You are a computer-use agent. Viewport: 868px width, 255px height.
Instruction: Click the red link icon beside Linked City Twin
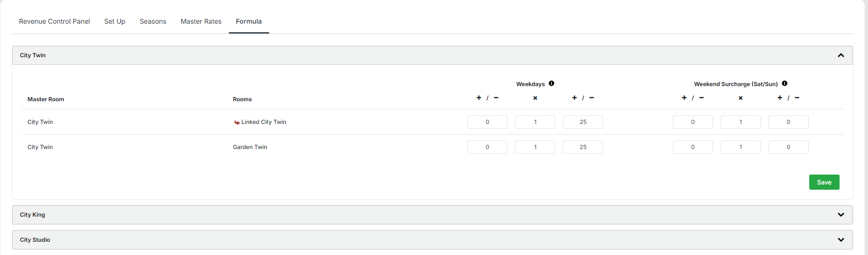(x=237, y=123)
